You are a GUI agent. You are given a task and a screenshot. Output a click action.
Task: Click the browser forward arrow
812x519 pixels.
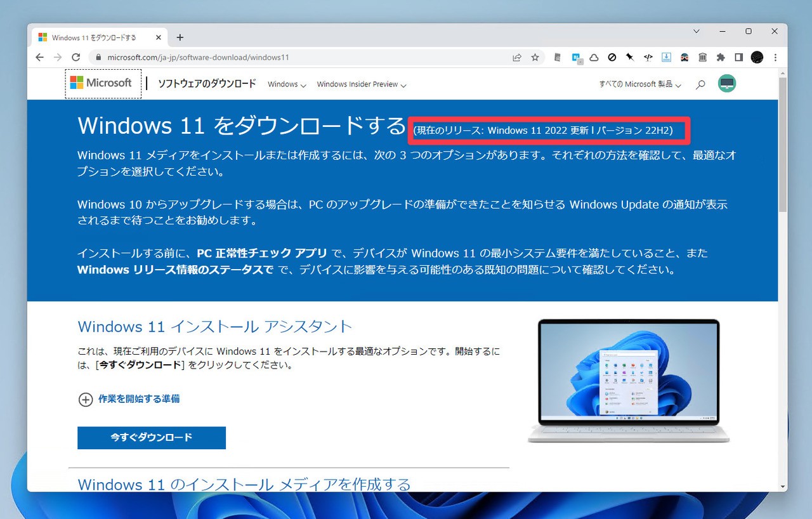[58, 57]
